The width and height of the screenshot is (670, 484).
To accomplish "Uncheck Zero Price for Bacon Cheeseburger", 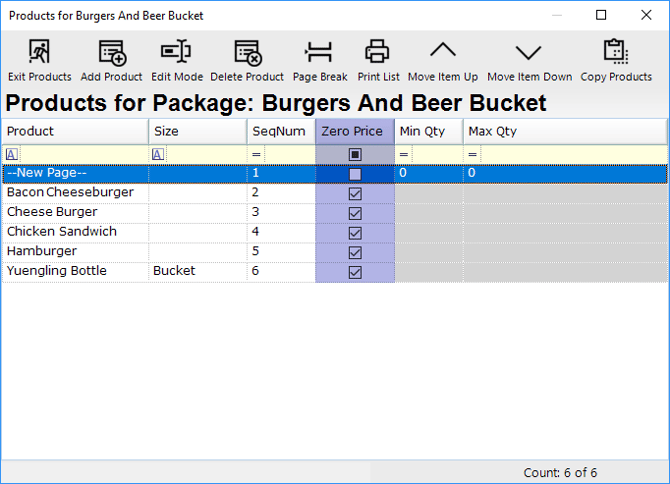I will [355, 193].
